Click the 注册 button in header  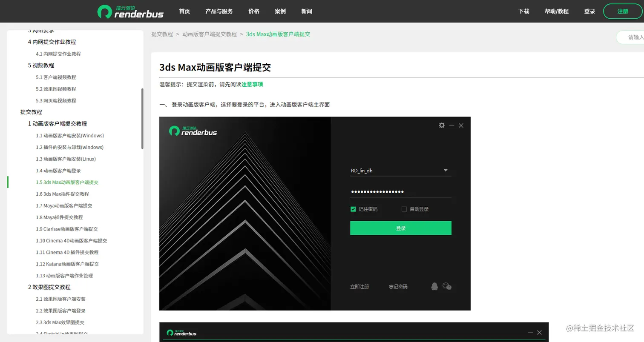point(623,11)
